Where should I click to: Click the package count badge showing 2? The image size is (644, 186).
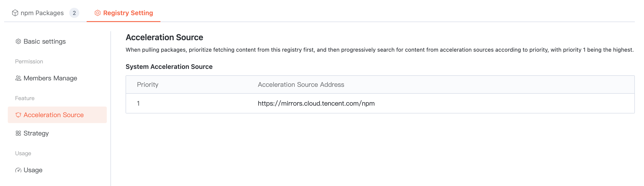click(74, 13)
